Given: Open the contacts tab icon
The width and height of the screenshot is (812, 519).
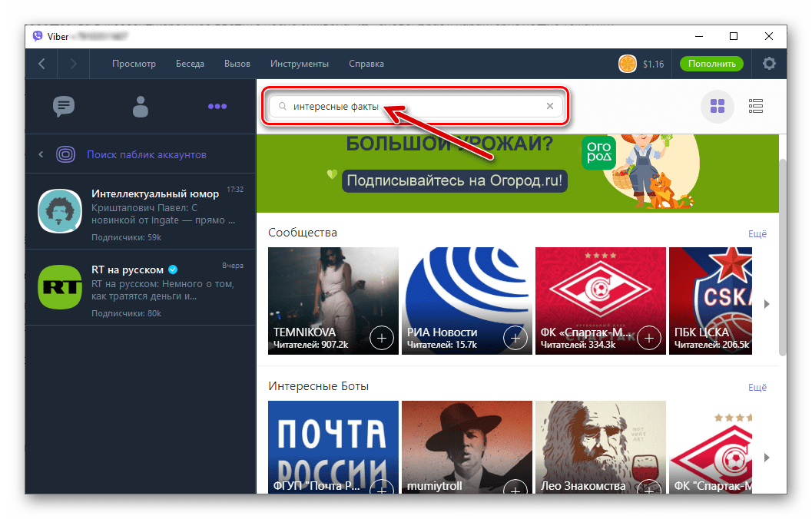Looking at the screenshot, I should [140, 107].
